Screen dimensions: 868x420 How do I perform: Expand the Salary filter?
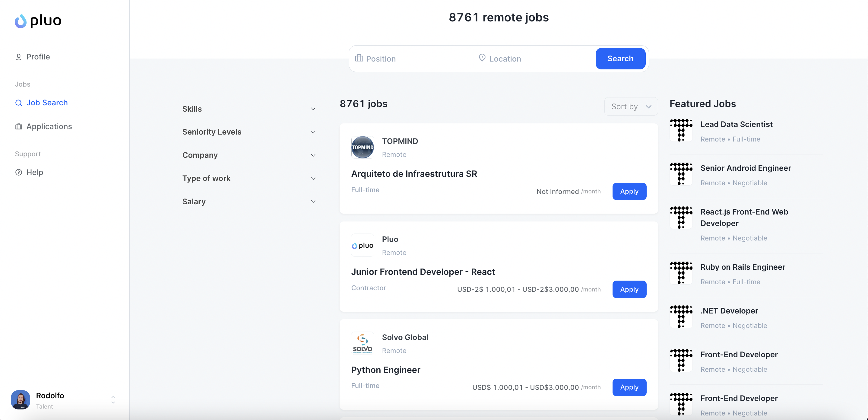point(249,202)
